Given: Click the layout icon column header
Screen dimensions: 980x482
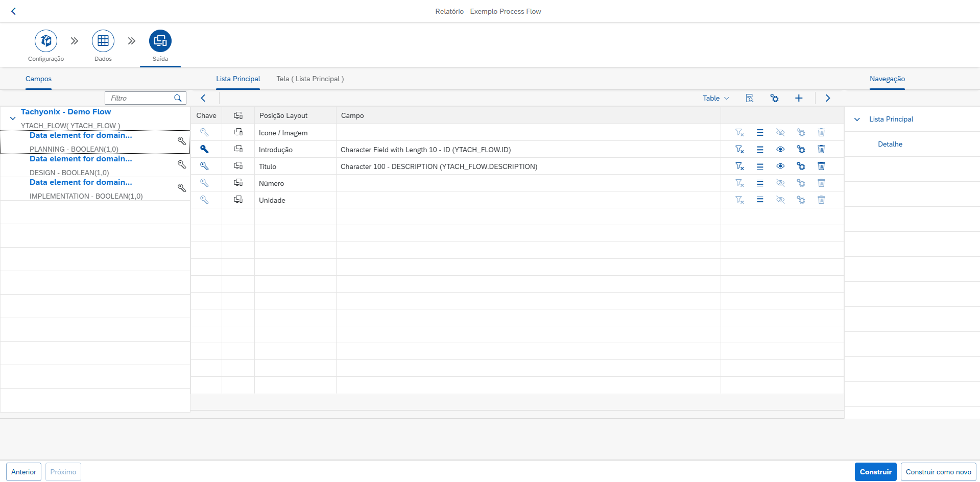Looking at the screenshot, I should click(x=238, y=115).
